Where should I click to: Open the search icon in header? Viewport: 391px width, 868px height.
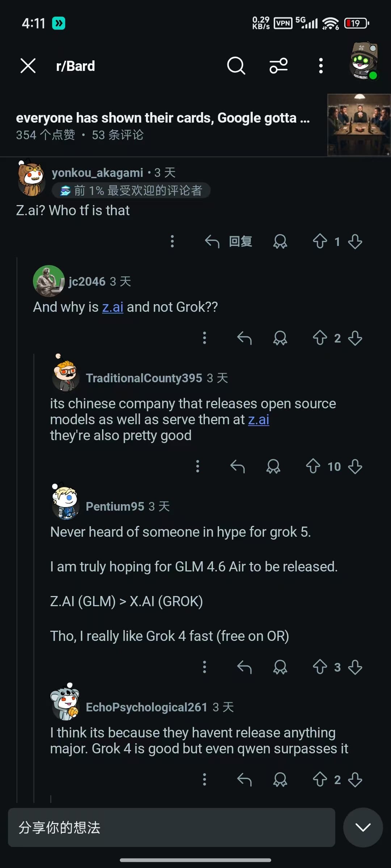tap(236, 66)
